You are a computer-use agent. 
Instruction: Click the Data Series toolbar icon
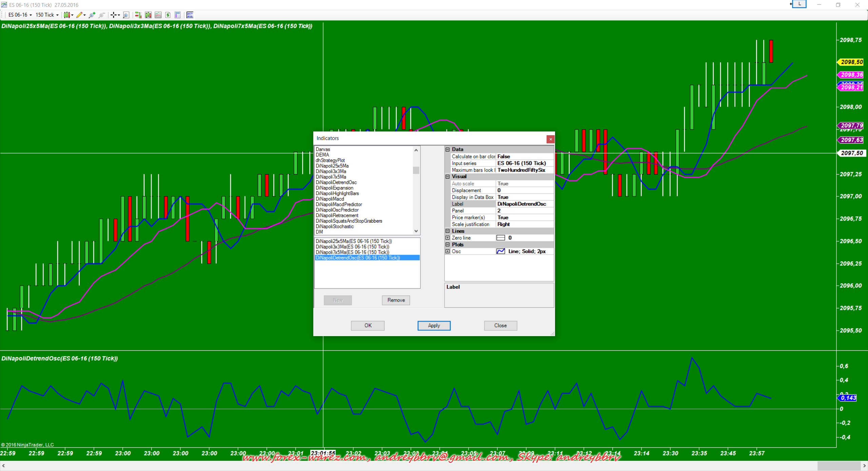[148, 15]
